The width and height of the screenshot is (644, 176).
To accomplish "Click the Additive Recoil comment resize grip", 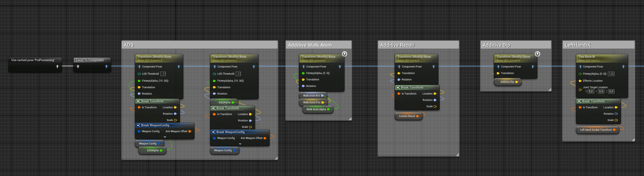I will click(457, 155).
